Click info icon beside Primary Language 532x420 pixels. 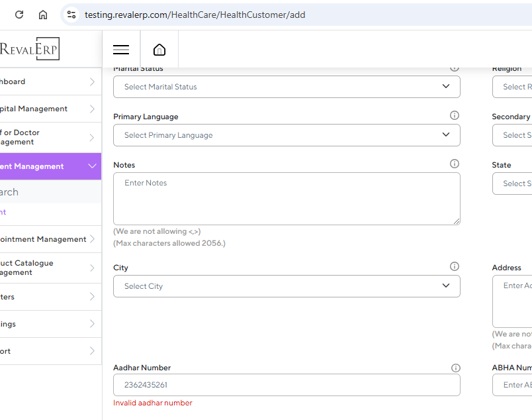(x=455, y=116)
